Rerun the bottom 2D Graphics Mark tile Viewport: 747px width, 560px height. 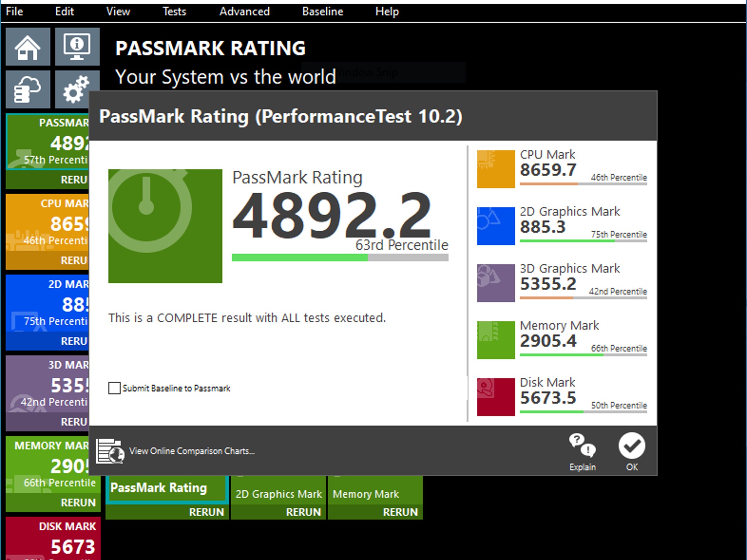[303, 512]
